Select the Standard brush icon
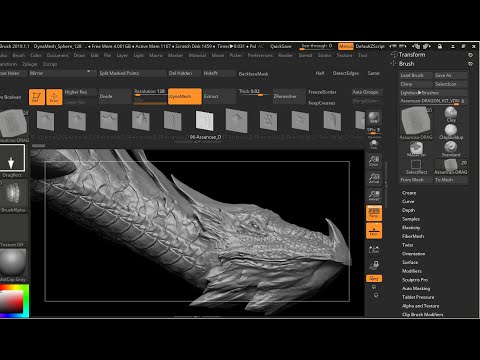Image resolution: width=480 pixels, height=360 pixels. coord(451,149)
